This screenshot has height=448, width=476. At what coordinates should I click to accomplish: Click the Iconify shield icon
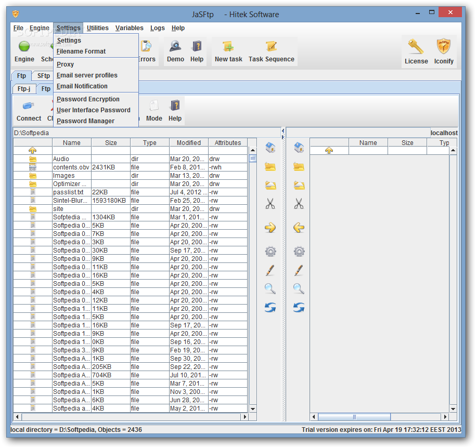point(444,47)
